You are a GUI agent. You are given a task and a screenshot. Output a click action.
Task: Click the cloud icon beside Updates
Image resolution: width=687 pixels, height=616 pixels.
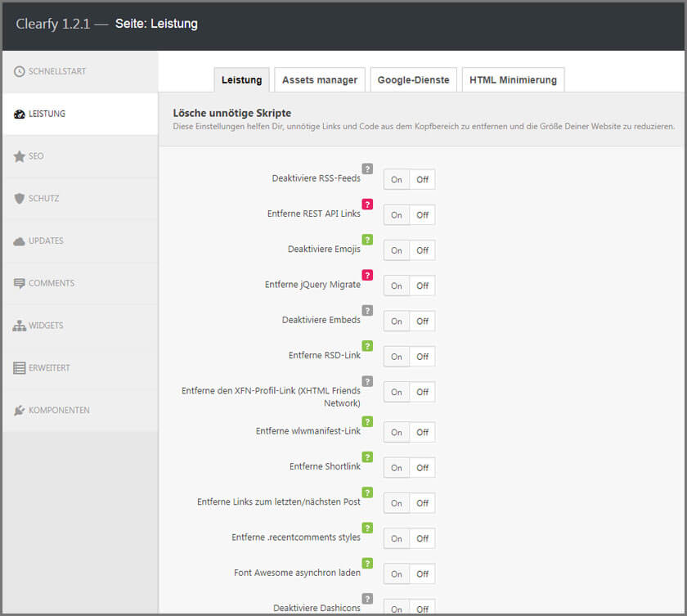pyautogui.click(x=20, y=241)
